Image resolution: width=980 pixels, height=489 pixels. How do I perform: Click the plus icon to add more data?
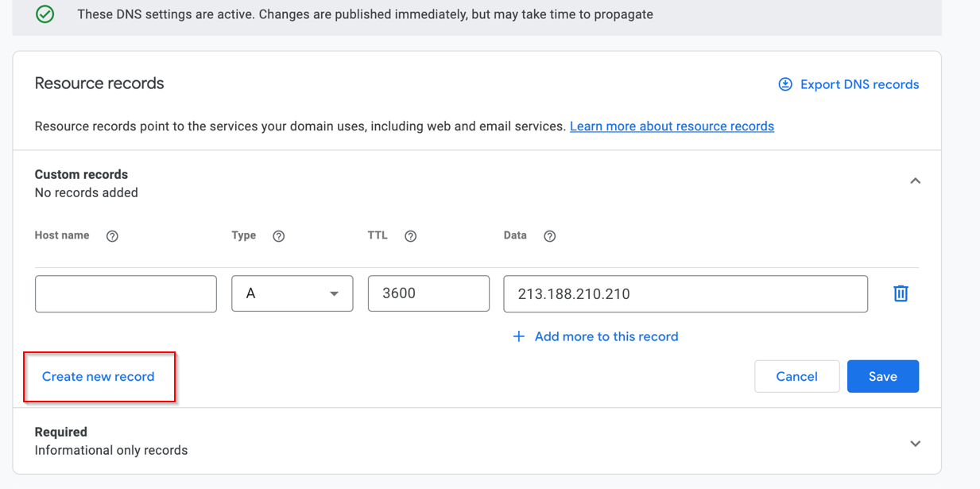(x=519, y=336)
